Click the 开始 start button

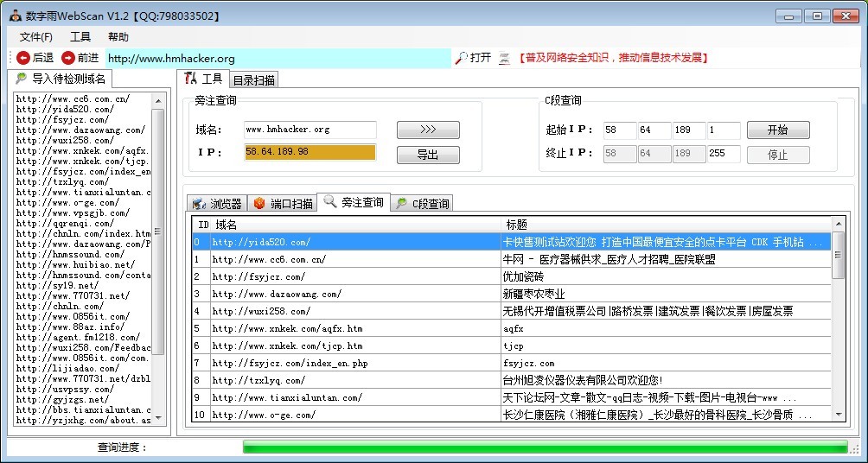[778, 130]
